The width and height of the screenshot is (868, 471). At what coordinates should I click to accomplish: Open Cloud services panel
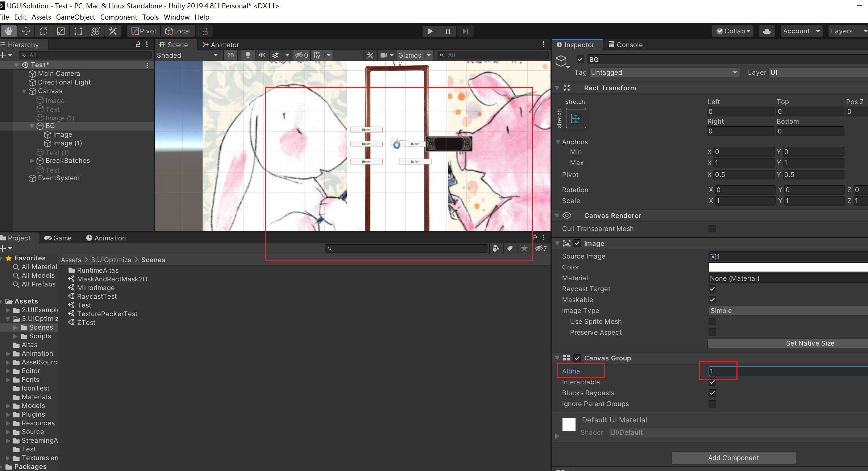click(767, 31)
